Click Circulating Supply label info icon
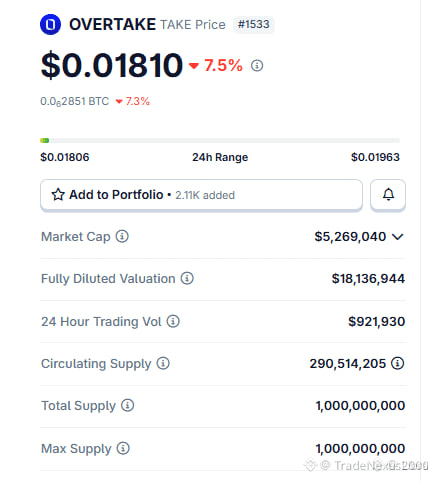Image resolution: width=436 pixels, height=481 pixels. (x=163, y=363)
